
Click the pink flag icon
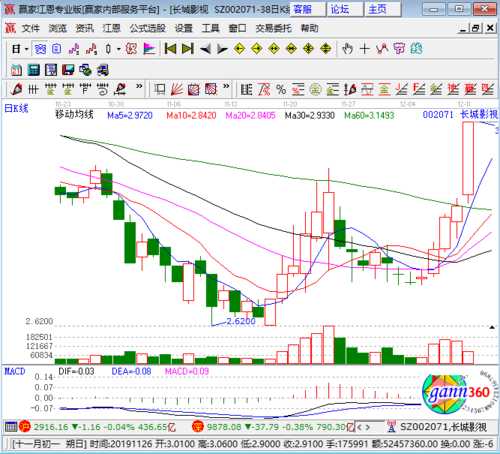(149, 49)
